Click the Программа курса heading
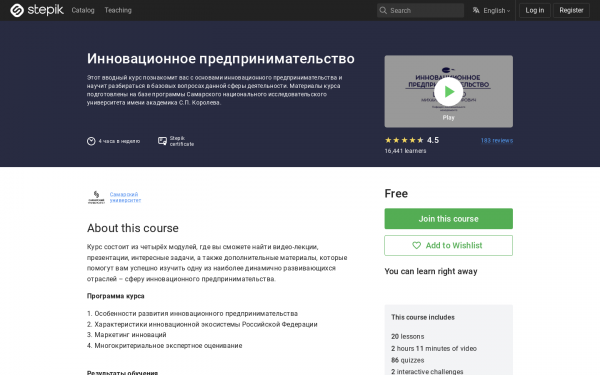The image size is (600, 375). [x=116, y=296]
